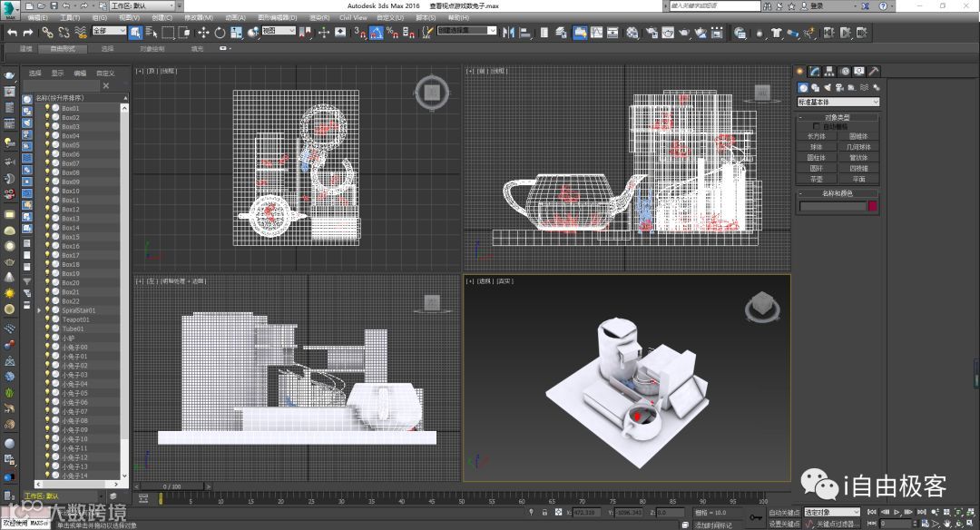Select the Select and Rotate tool
Screen dimensions: 980x530
220,33
